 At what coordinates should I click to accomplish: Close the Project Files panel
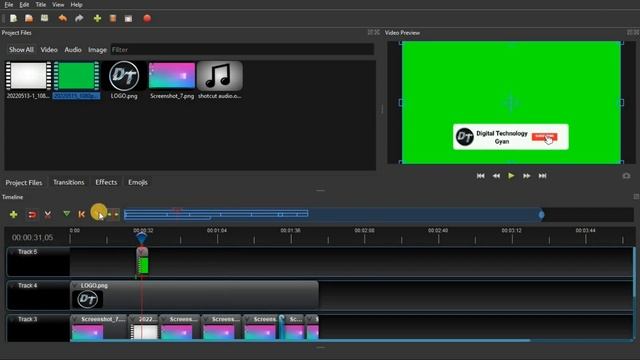click(377, 32)
